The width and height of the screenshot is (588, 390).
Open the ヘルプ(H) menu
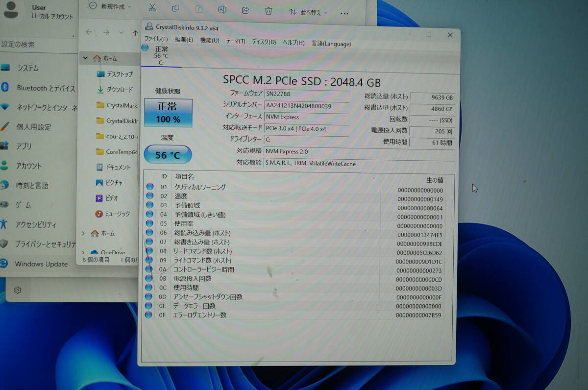point(294,43)
